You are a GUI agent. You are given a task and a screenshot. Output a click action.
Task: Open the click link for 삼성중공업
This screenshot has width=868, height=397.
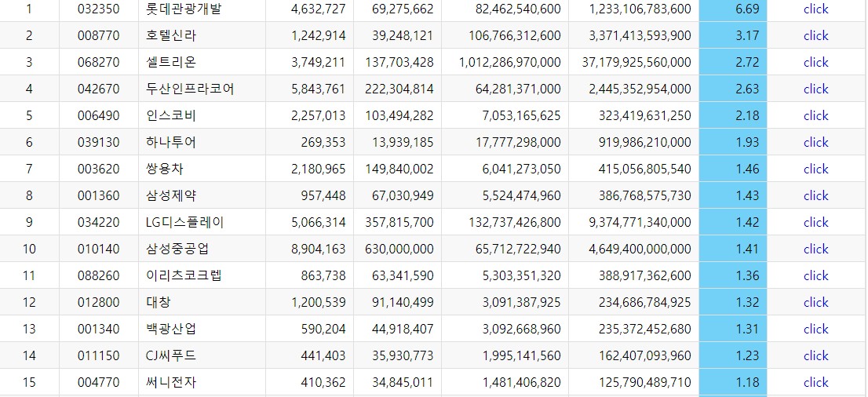tap(815, 249)
